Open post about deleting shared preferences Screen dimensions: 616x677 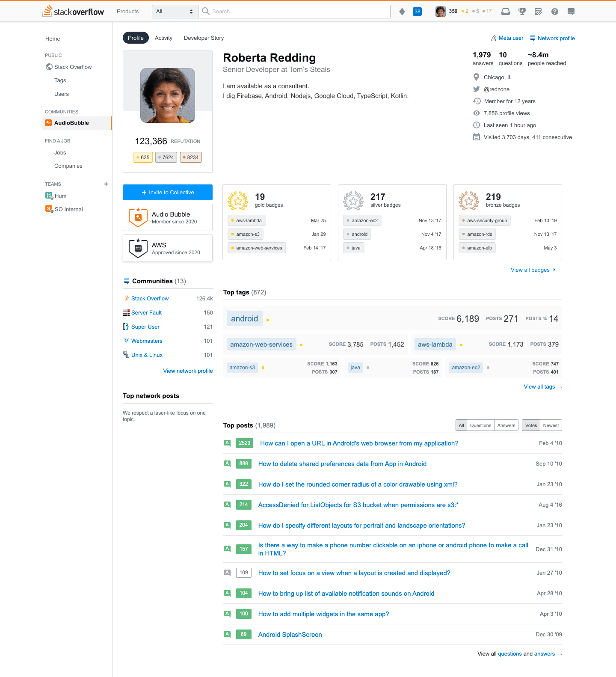click(342, 464)
